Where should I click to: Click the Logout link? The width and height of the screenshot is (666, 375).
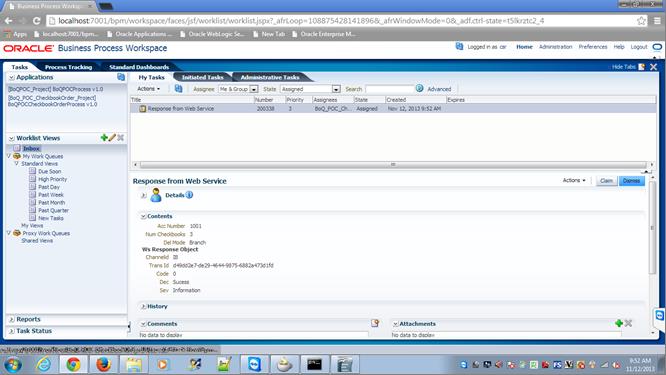tap(639, 47)
